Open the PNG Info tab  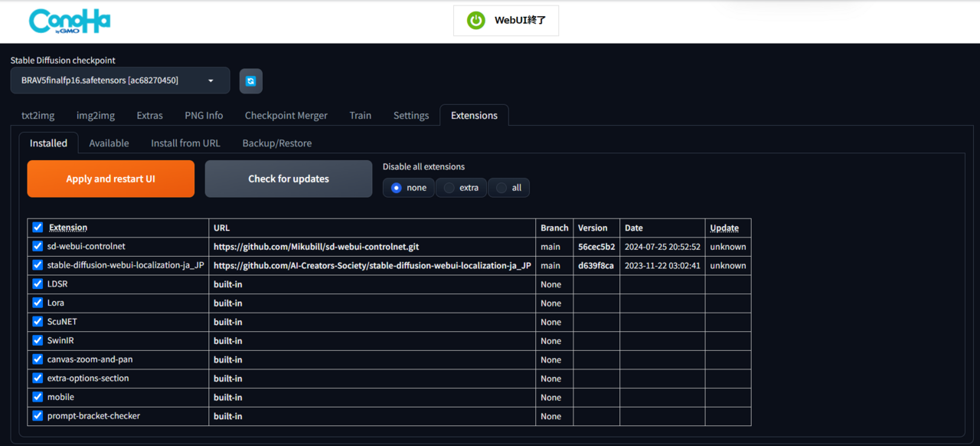(204, 116)
